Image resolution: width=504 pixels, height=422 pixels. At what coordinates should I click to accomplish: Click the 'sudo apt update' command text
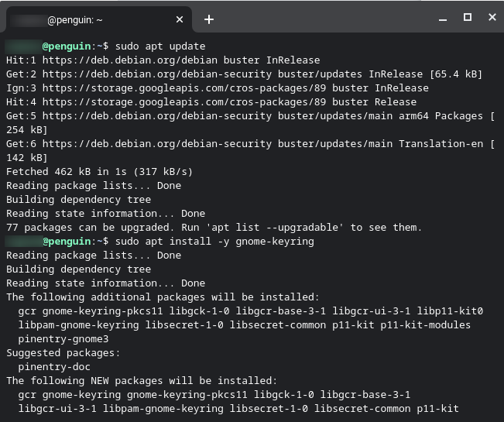tap(160, 46)
